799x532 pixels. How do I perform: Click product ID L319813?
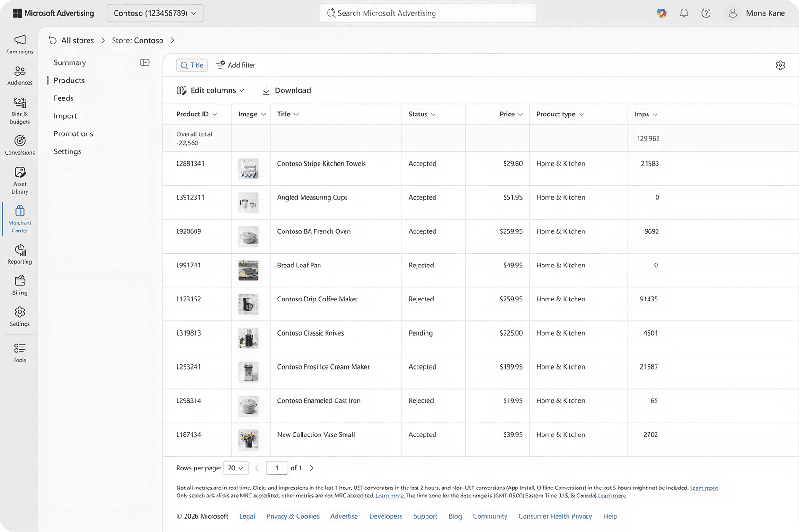[x=188, y=333]
